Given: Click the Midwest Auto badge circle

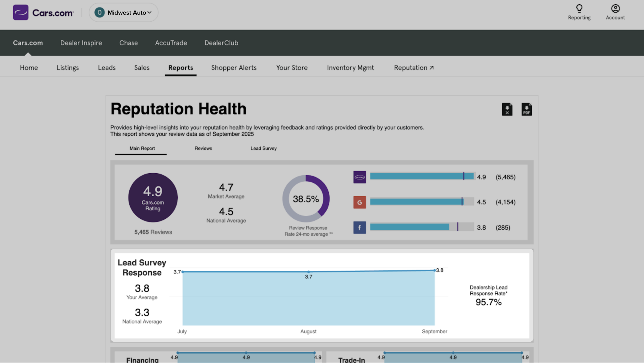Looking at the screenshot, I should [x=99, y=12].
